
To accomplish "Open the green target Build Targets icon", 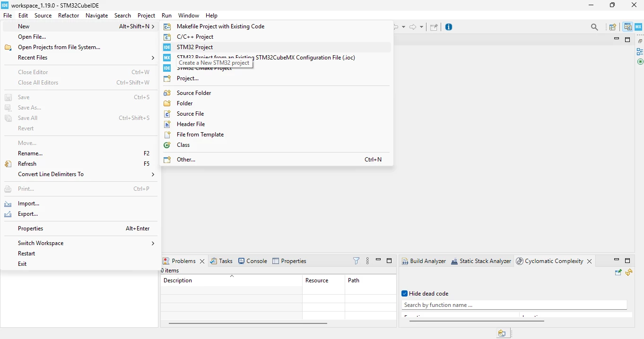I will (x=640, y=62).
